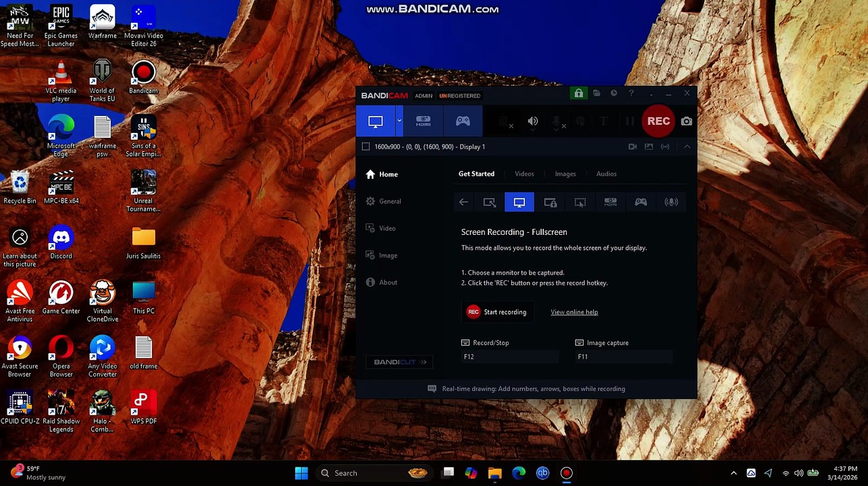Switch to the Videos tab
The width and height of the screenshot is (868, 486).
click(524, 174)
